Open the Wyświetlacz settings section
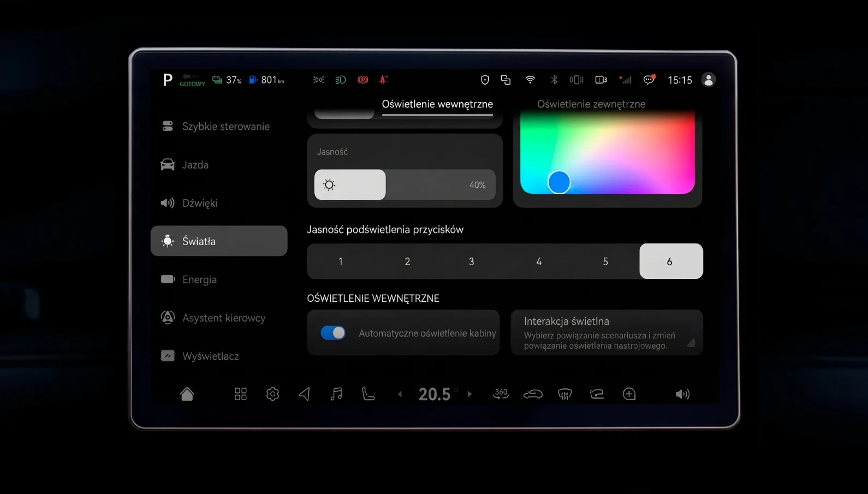 219,355
